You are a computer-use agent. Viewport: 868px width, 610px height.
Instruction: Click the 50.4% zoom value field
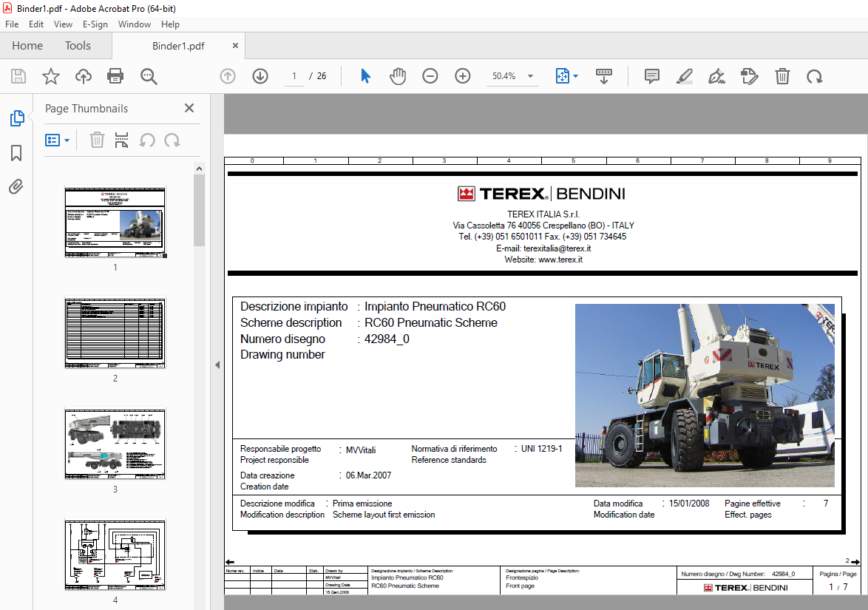[503, 76]
